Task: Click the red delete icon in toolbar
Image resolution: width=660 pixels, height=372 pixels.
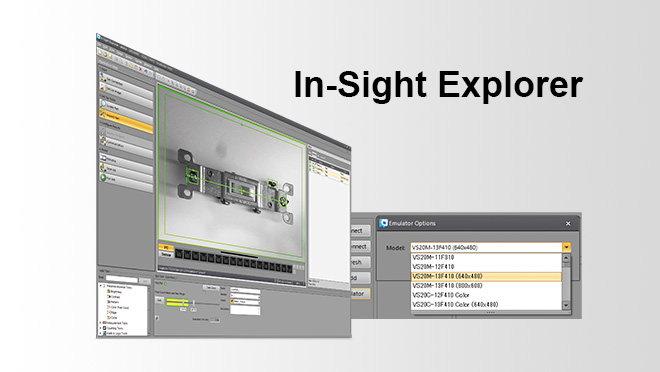Action: [141, 69]
